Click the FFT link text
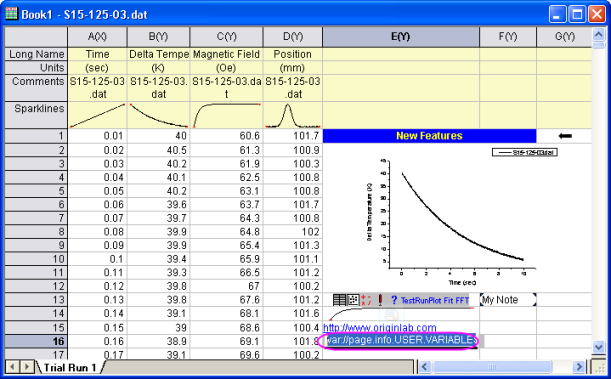The width and height of the screenshot is (611, 379). click(462, 300)
